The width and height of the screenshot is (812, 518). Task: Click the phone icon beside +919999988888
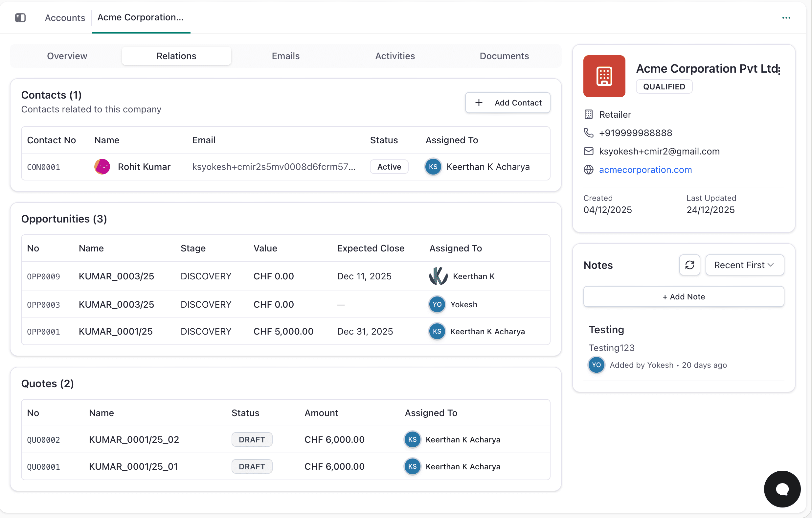click(588, 132)
